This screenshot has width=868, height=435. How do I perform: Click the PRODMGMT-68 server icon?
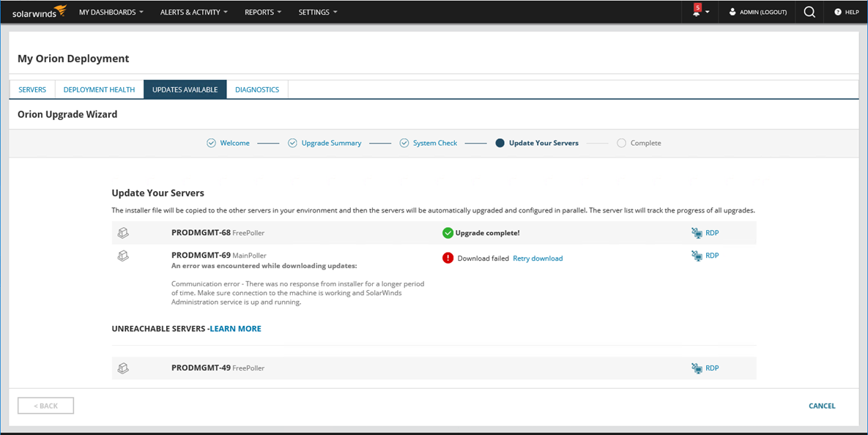click(x=123, y=233)
